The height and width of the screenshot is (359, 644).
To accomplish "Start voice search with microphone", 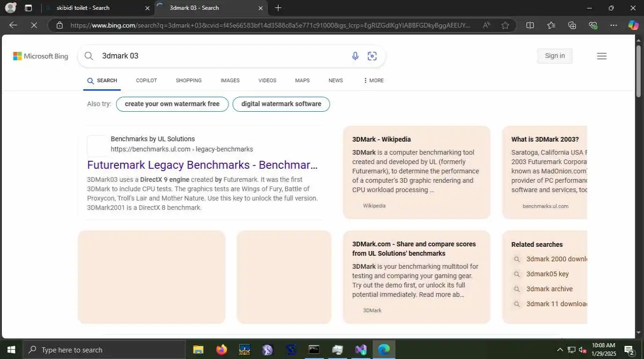I will tap(355, 56).
